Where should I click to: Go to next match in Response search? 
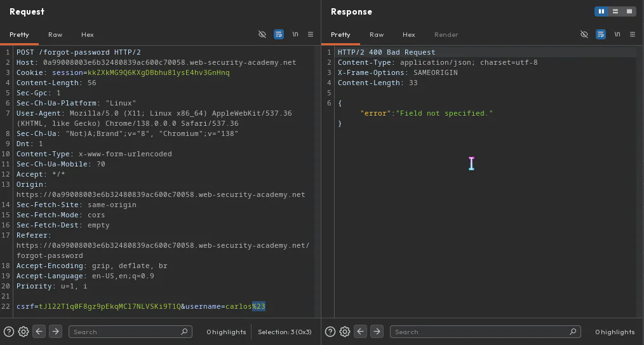[x=376, y=332]
